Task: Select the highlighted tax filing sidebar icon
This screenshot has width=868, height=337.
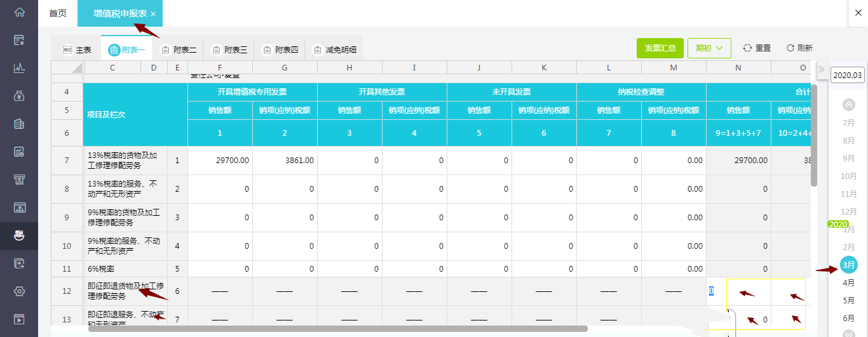Action: click(x=19, y=235)
